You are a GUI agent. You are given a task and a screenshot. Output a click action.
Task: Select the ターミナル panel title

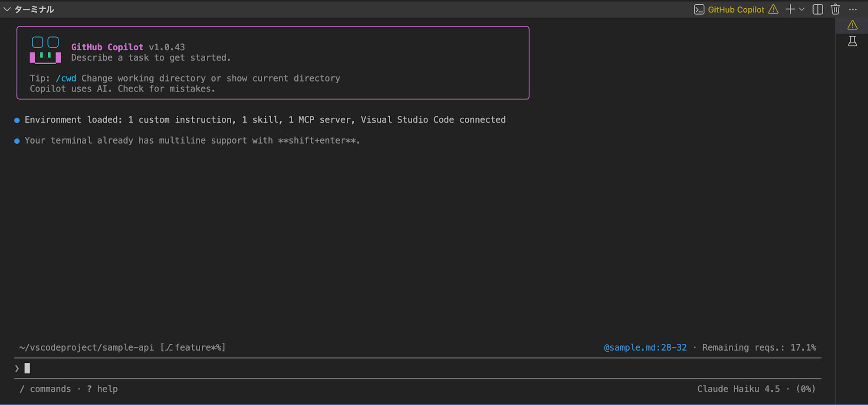click(x=34, y=9)
